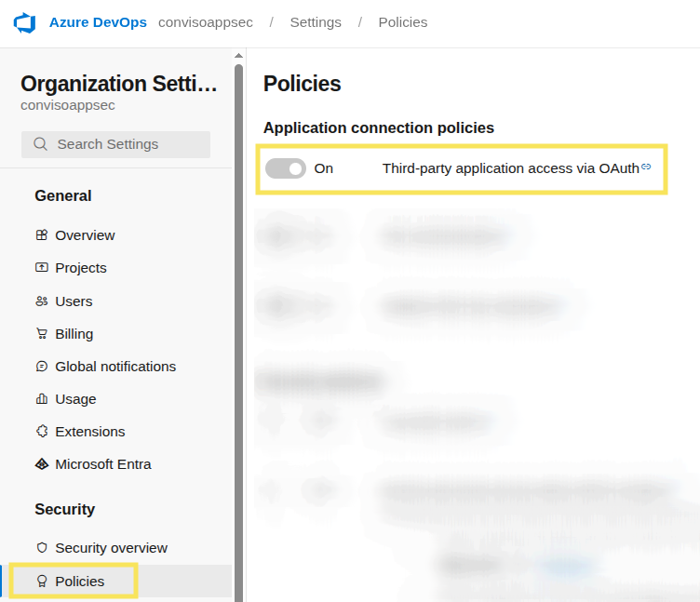Click the sidebar vertical scrollbar

(x=239, y=326)
